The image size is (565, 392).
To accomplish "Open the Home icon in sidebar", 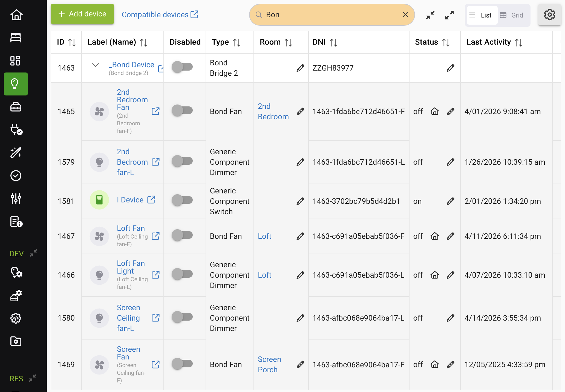I will pyautogui.click(x=16, y=15).
